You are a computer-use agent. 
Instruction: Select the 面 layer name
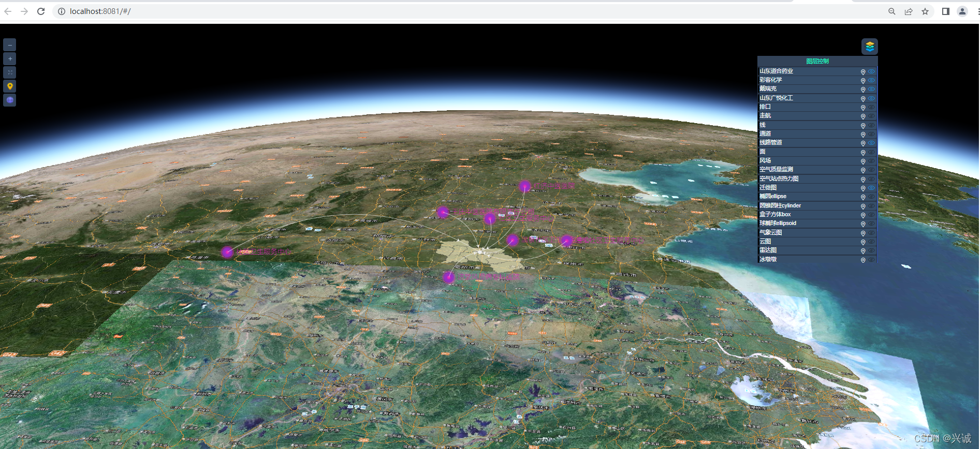(x=763, y=152)
